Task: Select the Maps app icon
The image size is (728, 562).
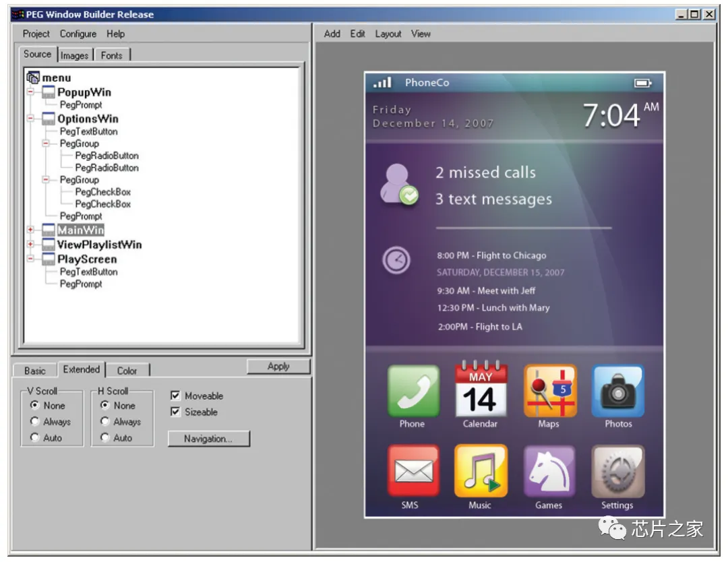Action: (549, 392)
